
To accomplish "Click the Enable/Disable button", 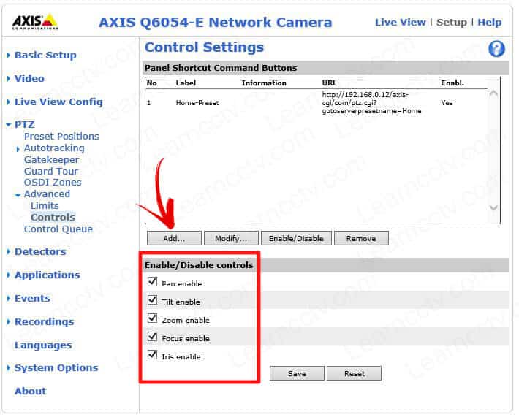I will (x=297, y=238).
